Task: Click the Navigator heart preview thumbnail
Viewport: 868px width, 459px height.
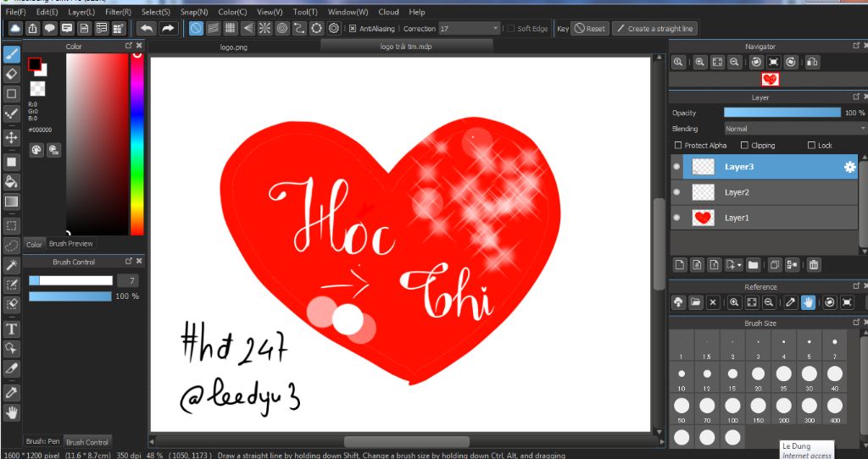Action: click(770, 80)
